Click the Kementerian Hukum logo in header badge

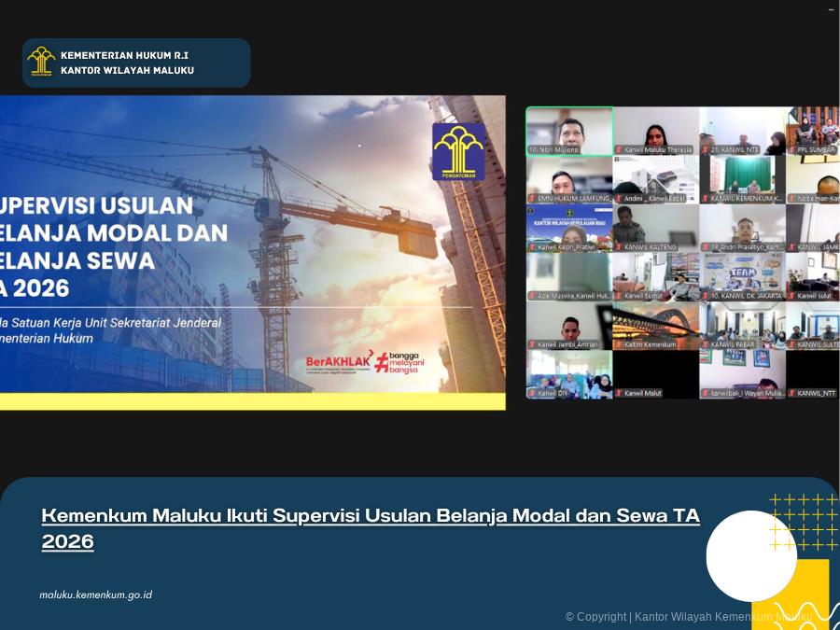pyautogui.click(x=41, y=62)
